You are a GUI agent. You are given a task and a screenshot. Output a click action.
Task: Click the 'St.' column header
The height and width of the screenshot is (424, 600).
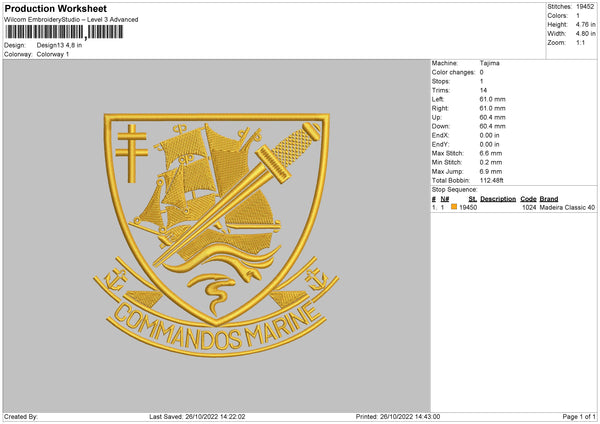[x=473, y=199]
